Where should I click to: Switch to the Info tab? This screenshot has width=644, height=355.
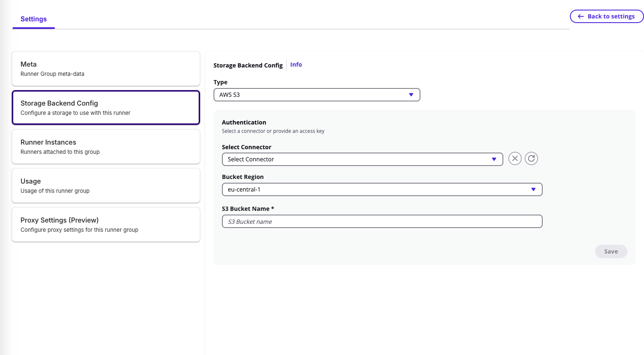coord(296,65)
